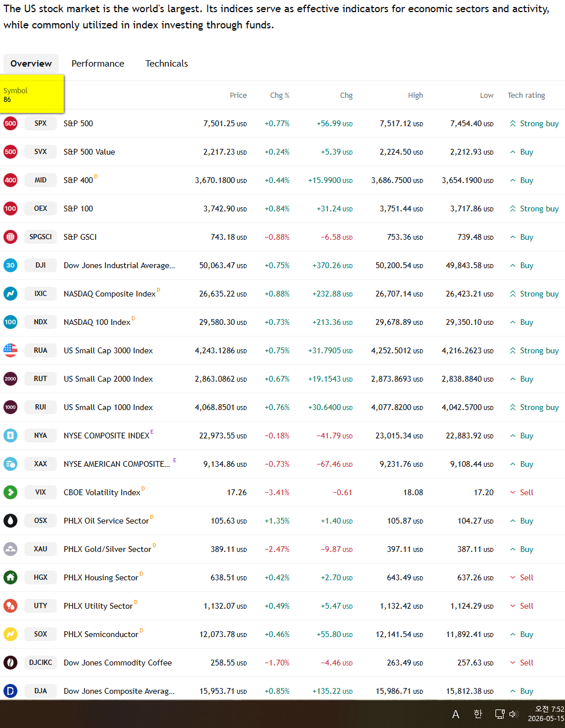
Task: Click the PHLX Semiconductor yellow icon
Action: 10,634
